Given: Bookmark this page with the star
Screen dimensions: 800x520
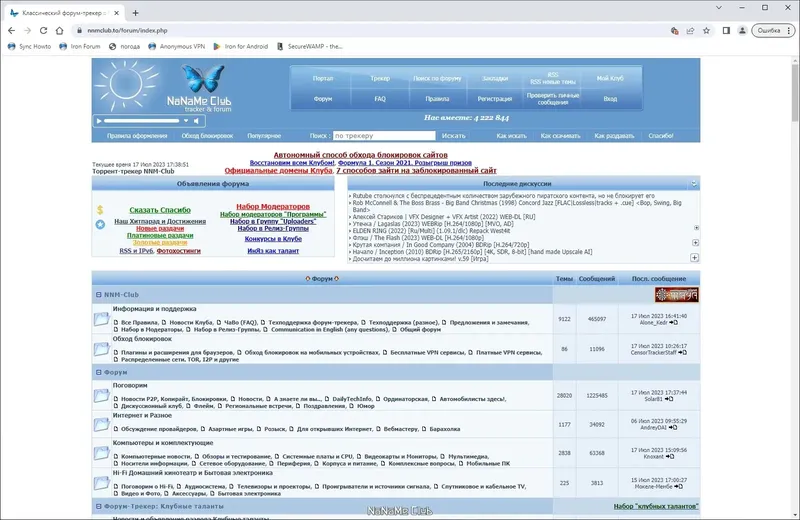Looking at the screenshot, I should tap(706, 31).
